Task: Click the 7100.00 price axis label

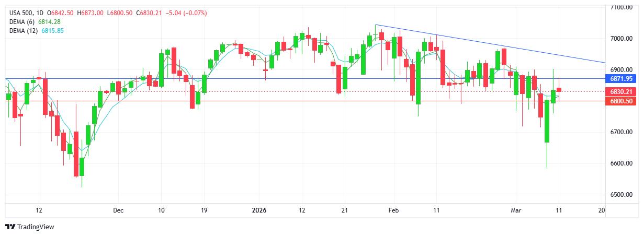Action: tap(622, 7)
